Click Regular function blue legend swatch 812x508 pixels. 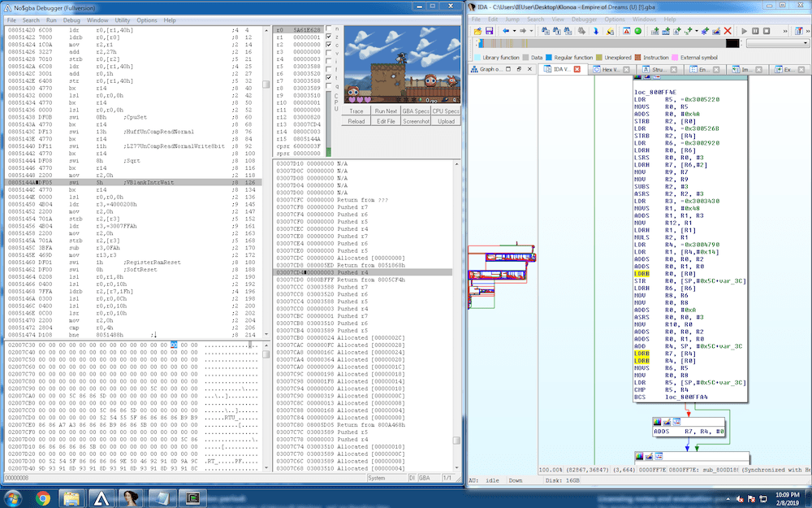coord(549,58)
